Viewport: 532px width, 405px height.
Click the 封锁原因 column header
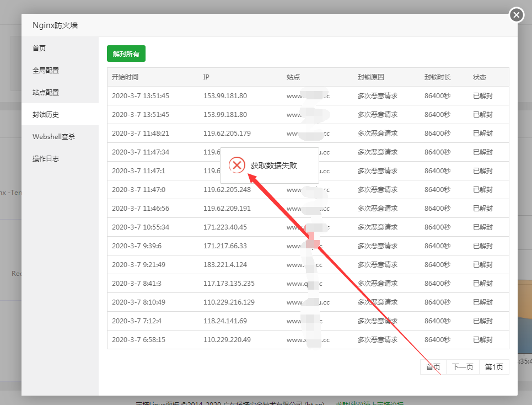point(370,77)
